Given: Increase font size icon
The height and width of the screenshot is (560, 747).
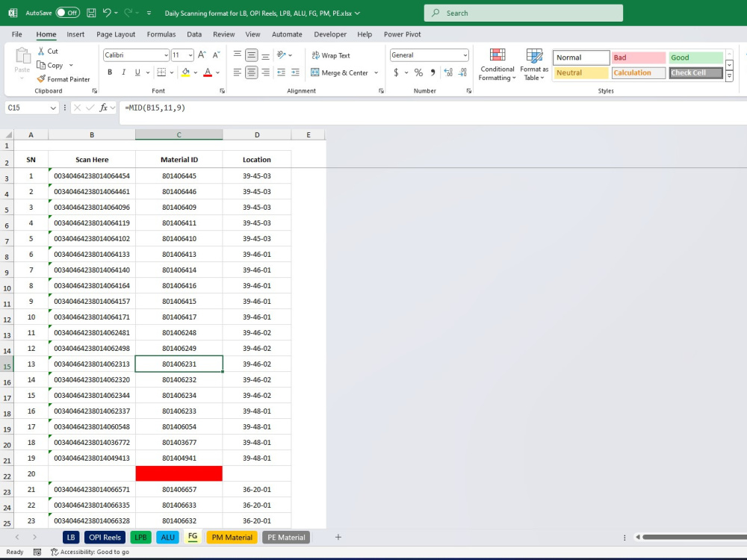Looking at the screenshot, I should click(202, 55).
